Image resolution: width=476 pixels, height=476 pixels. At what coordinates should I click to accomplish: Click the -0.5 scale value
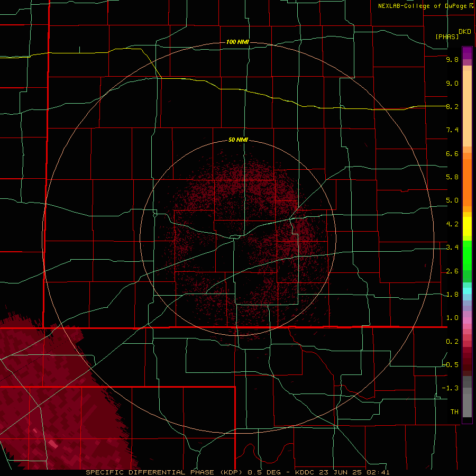(x=451, y=365)
